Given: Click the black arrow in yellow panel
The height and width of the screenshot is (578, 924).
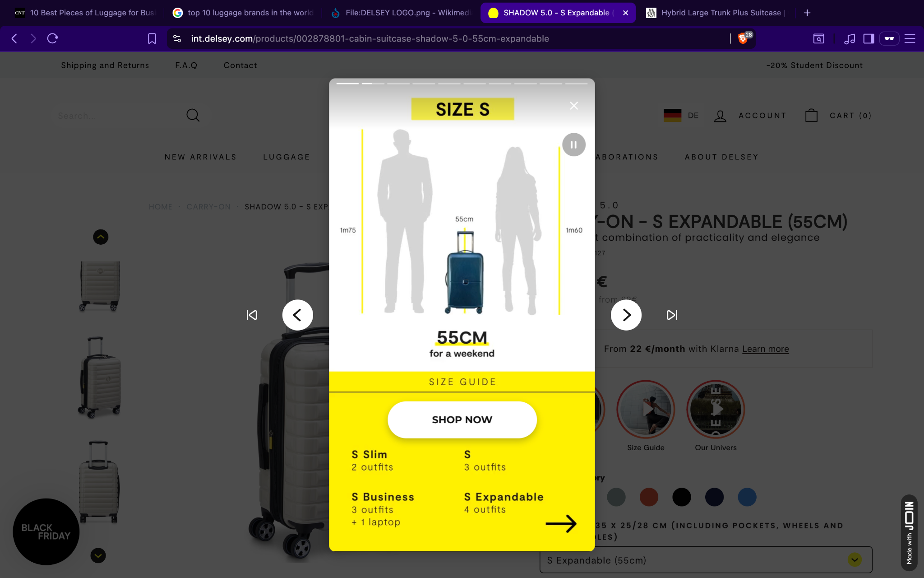Looking at the screenshot, I should click(561, 524).
